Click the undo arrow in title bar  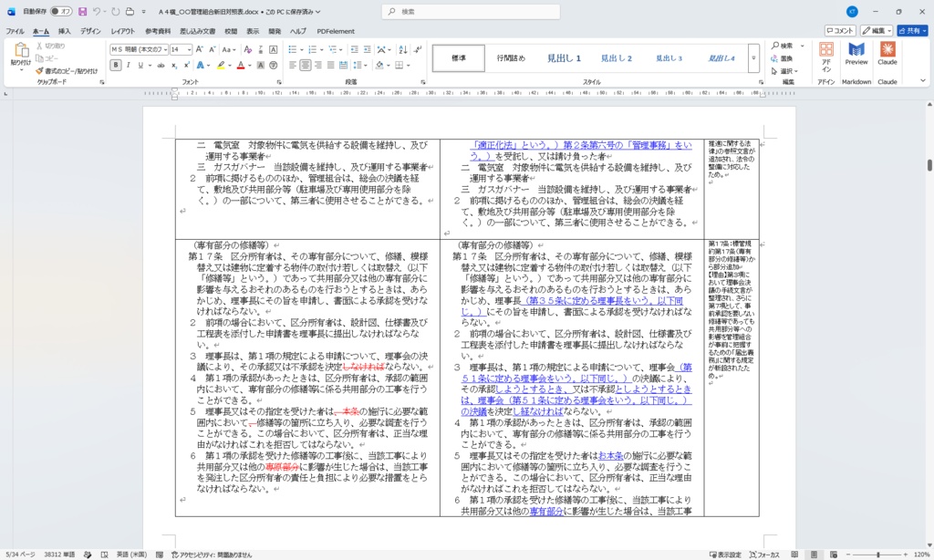coord(97,11)
